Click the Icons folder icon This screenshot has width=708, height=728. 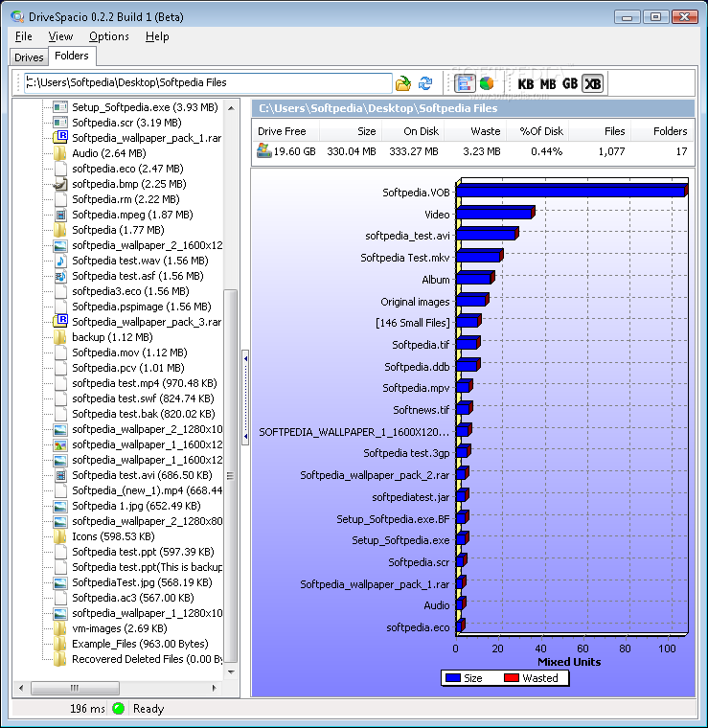(x=60, y=536)
